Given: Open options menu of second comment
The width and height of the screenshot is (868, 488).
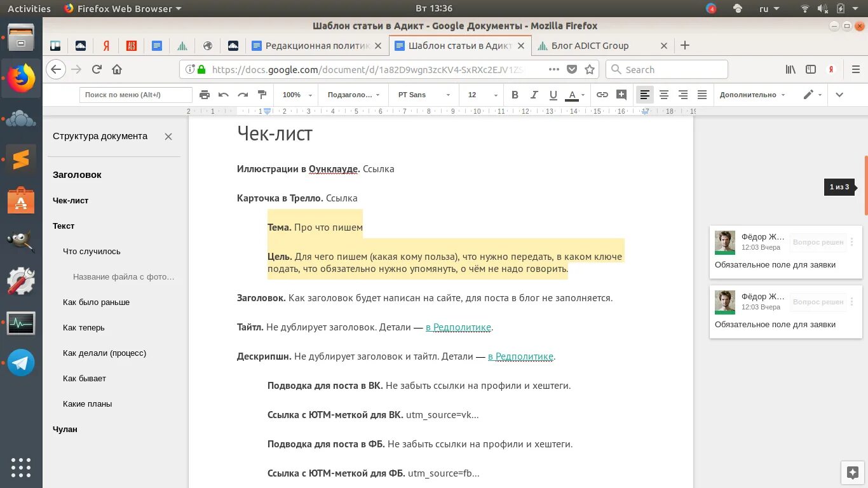Looking at the screenshot, I should point(851,302).
